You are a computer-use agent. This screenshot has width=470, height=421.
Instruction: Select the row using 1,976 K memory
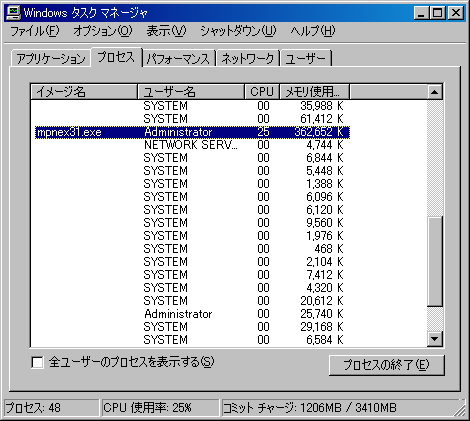coord(192,236)
